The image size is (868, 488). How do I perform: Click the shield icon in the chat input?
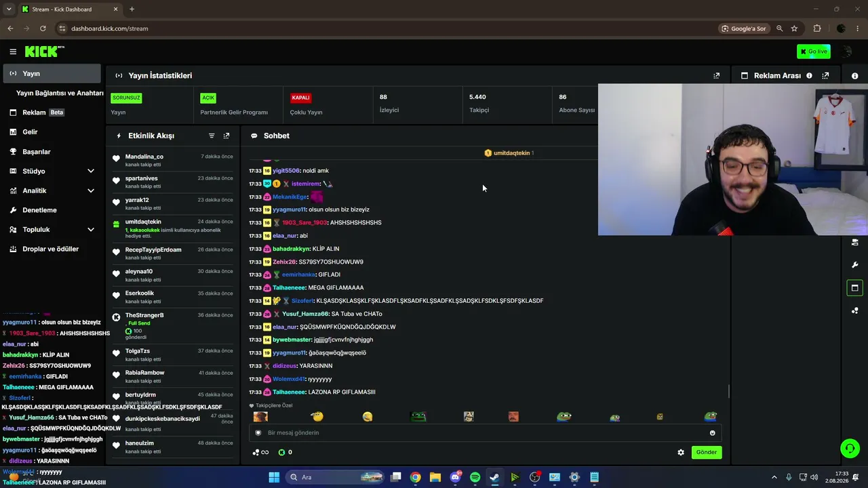258,432
